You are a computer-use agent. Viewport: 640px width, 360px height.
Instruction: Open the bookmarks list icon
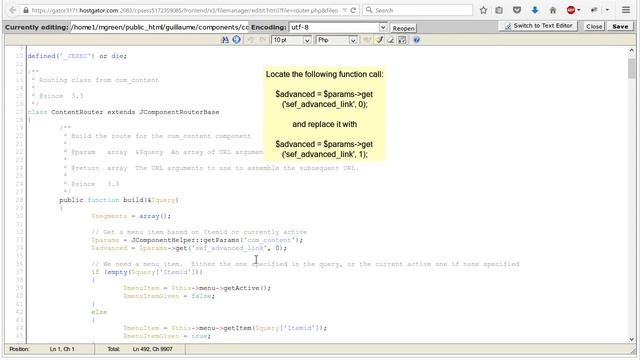pos(499,10)
